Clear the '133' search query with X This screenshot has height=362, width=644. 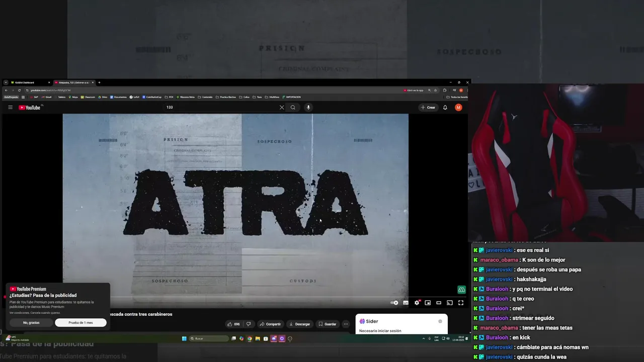click(282, 107)
